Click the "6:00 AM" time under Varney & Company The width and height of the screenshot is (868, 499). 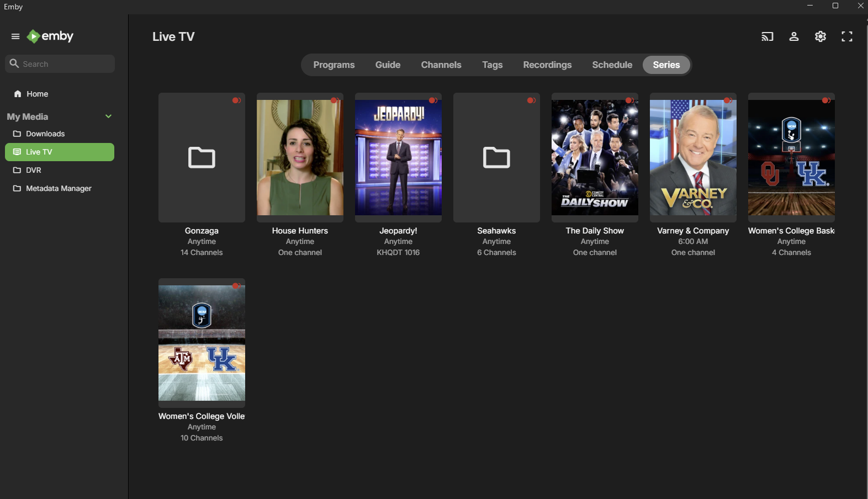[693, 241]
